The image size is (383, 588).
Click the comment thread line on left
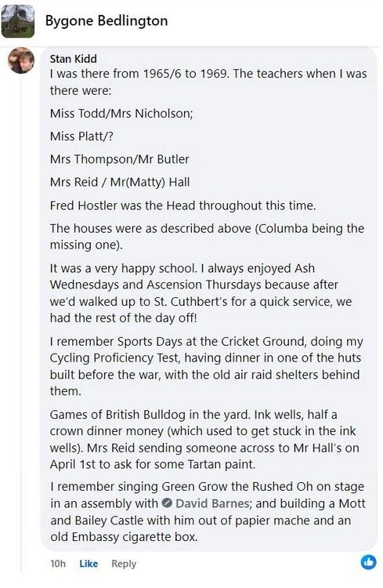click(x=21, y=322)
